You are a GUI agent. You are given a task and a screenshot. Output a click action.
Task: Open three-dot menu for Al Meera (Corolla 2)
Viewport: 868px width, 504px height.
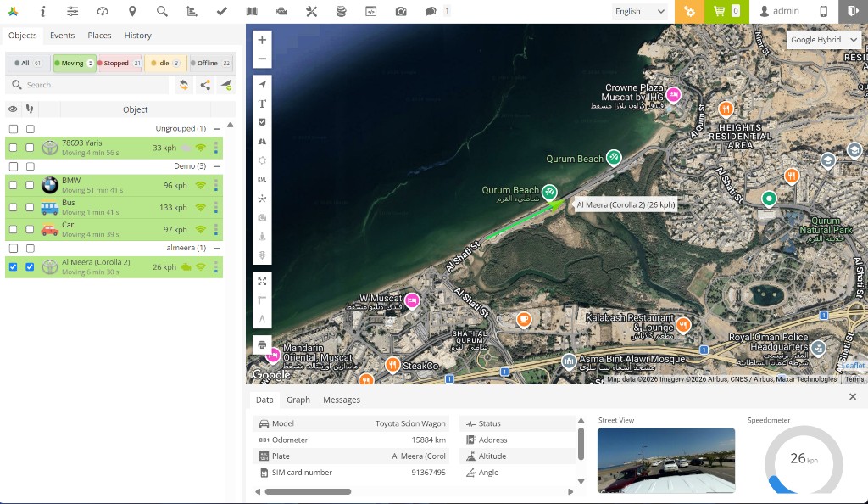click(216, 267)
